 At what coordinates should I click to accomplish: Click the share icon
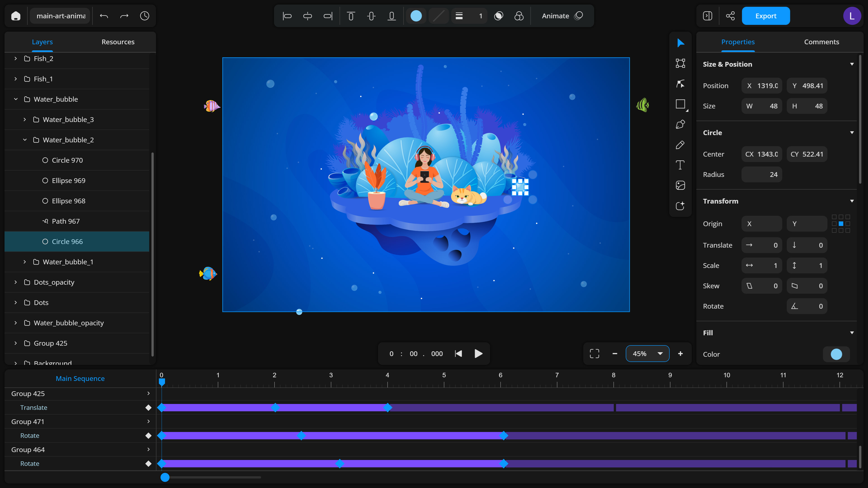[x=730, y=16]
